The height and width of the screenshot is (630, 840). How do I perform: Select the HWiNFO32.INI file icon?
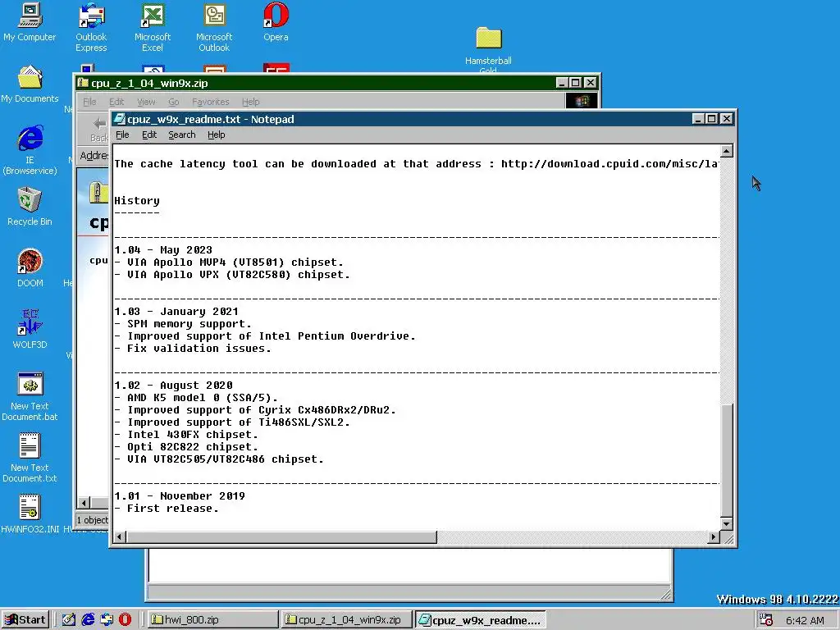pyautogui.click(x=30, y=514)
